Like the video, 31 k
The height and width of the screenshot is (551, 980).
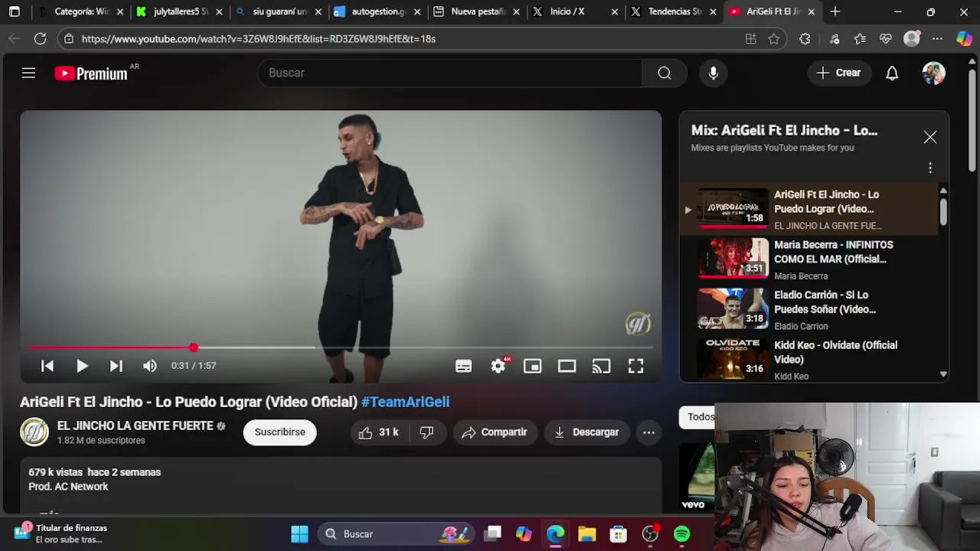(379, 432)
